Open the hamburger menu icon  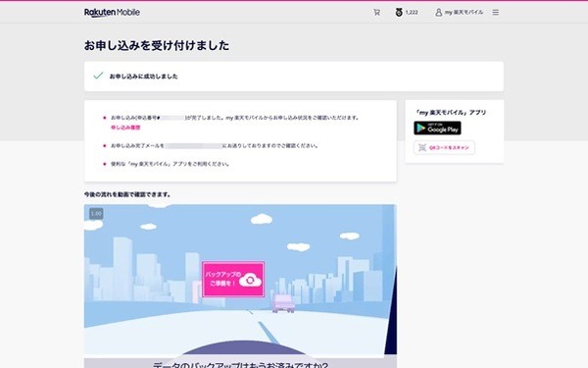tap(495, 13)
